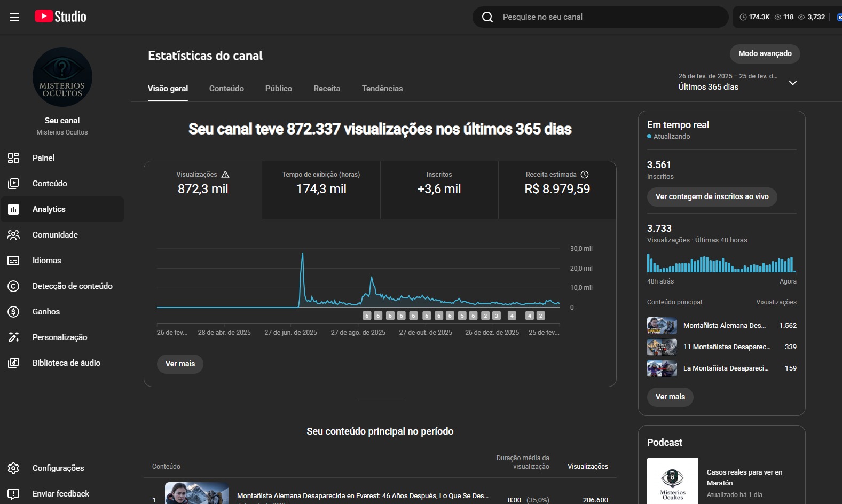Viewport: 842px width, 504px height.
Task: Open the hamburger menu icon
Action: (x=14, y=17)
